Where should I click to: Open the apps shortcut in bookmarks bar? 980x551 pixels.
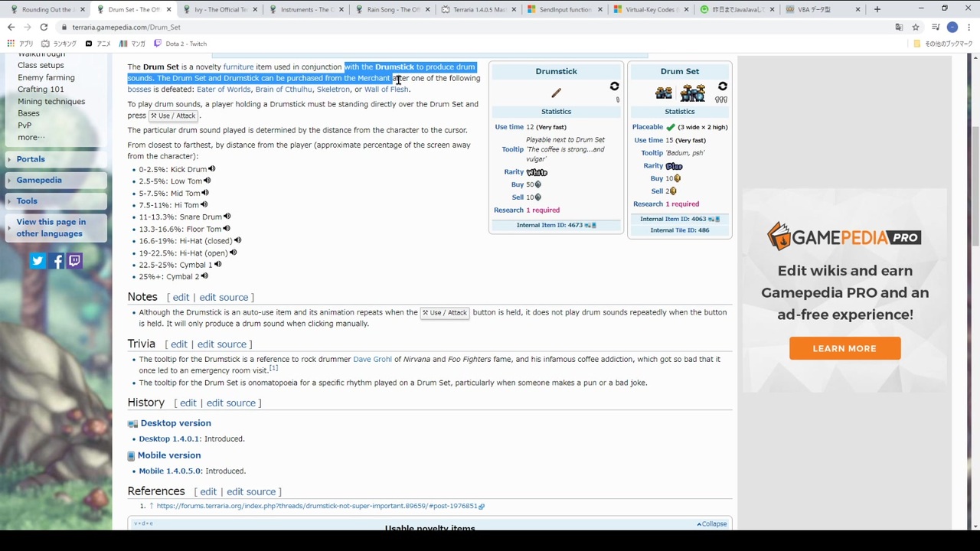[x=21, y=44]
